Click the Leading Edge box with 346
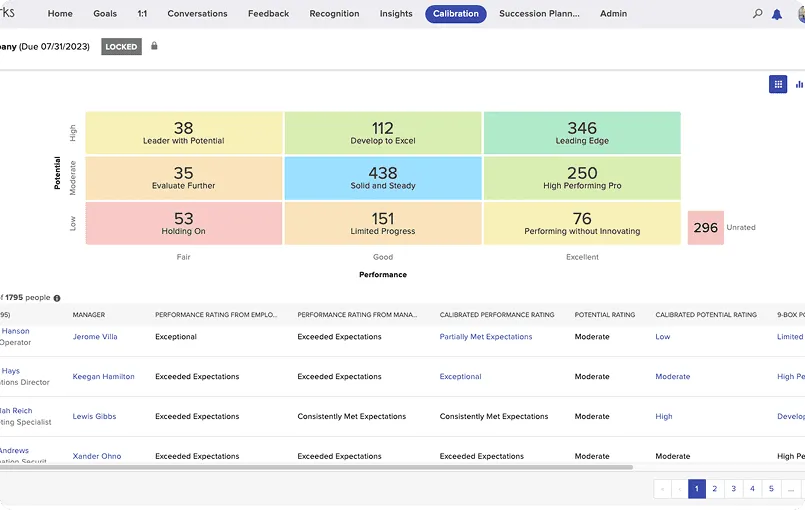805x510 pixels. (x=582, y=133)
